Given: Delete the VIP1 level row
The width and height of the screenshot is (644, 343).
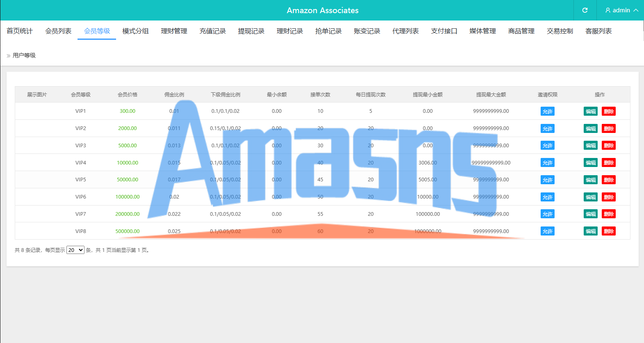Looking at the screenshot, I should (609, 111).
